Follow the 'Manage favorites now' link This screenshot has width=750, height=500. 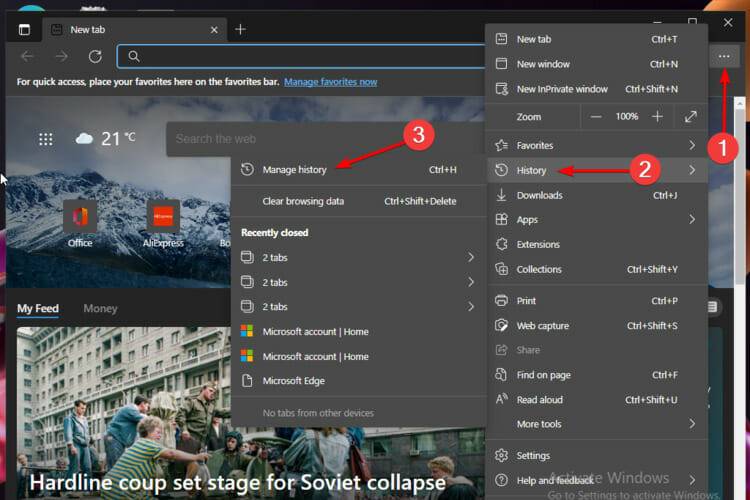331,82
